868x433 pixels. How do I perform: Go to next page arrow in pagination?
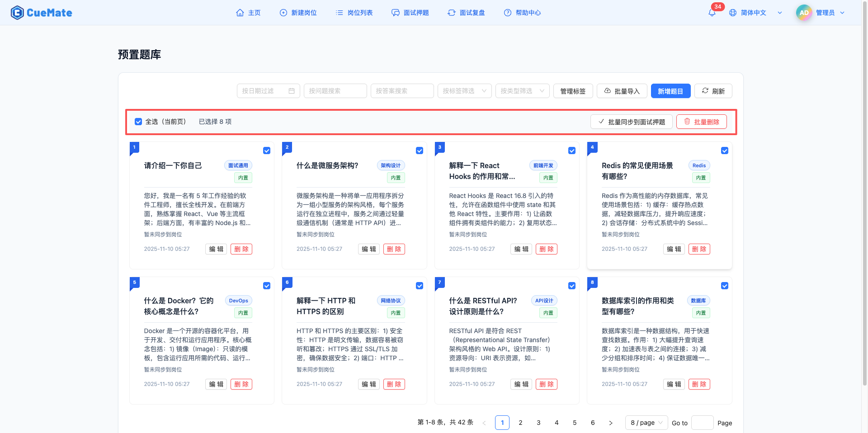[x=611, y=423]
